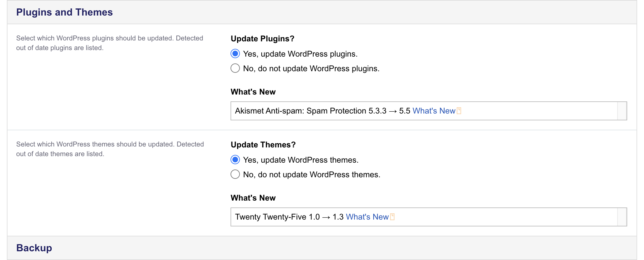
Task: Open What's New for Twenty Twenty-Five update
Action: pos(367,217)
